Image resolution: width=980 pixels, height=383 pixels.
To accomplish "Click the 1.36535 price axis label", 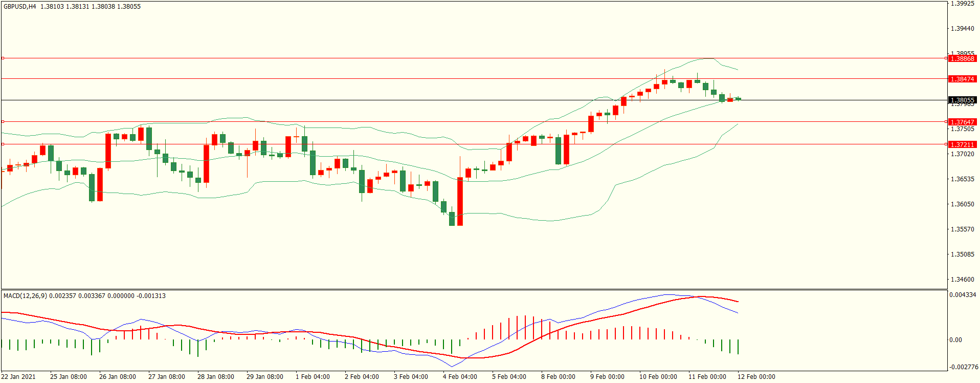I will pyautogui.click(x=962, y=179).
